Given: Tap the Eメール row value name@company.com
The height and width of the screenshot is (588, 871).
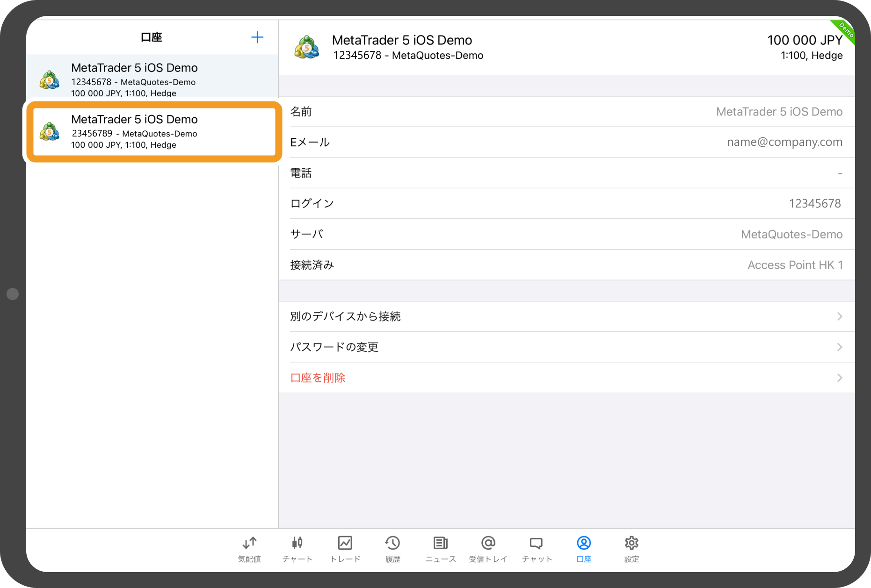Looking at the screenshot, I should click(784, 142).
